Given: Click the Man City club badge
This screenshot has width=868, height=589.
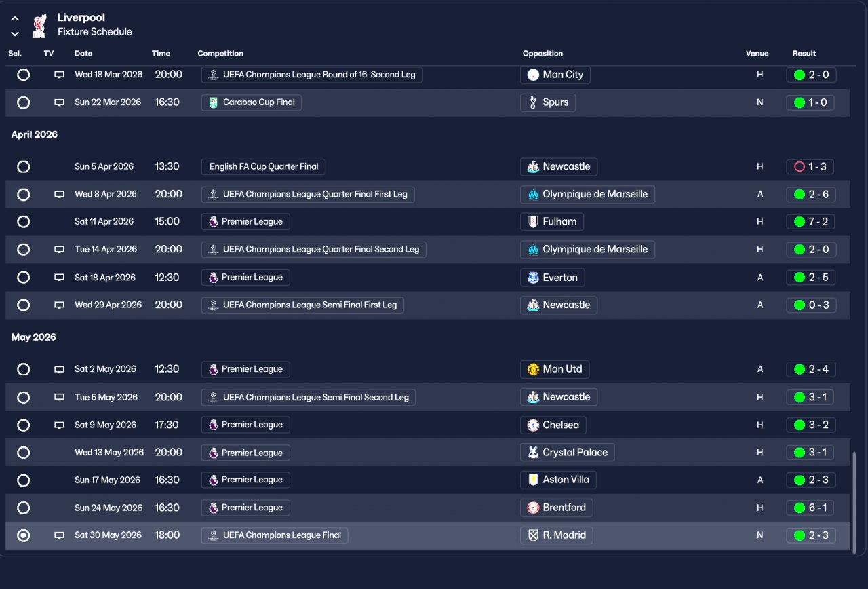Looking at the screenshot, I should 533,75.
